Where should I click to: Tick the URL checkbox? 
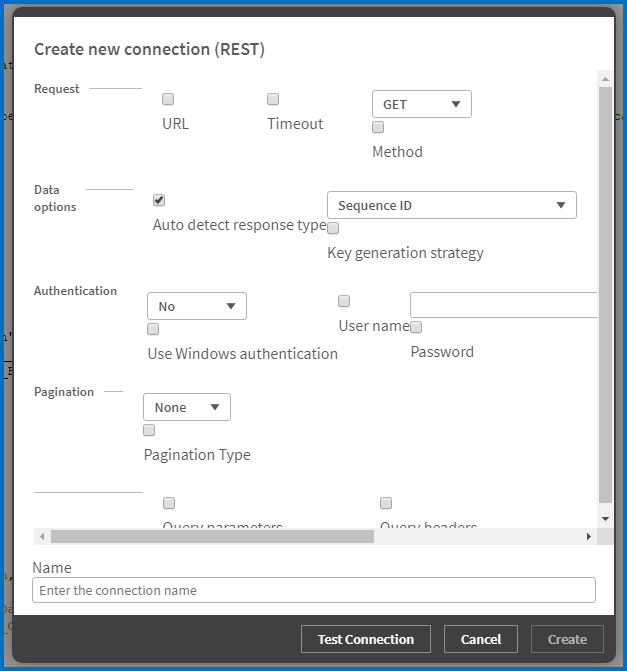point(168,99)
